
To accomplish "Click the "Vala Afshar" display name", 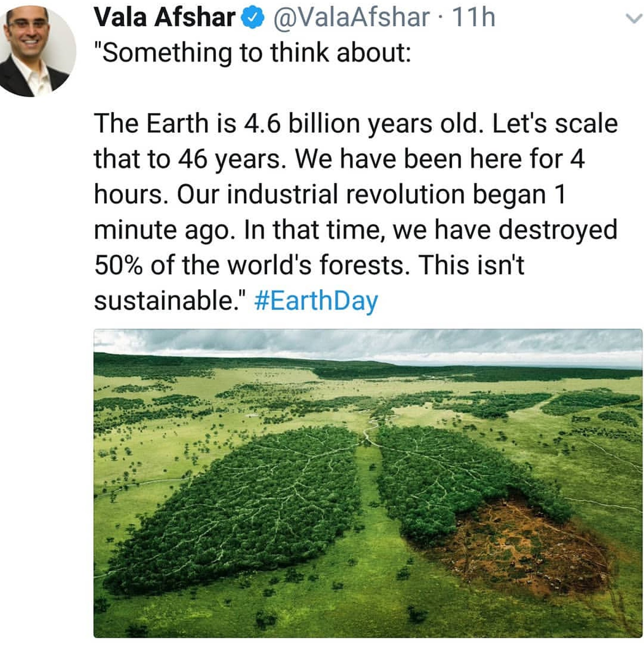I will (164, 18).
